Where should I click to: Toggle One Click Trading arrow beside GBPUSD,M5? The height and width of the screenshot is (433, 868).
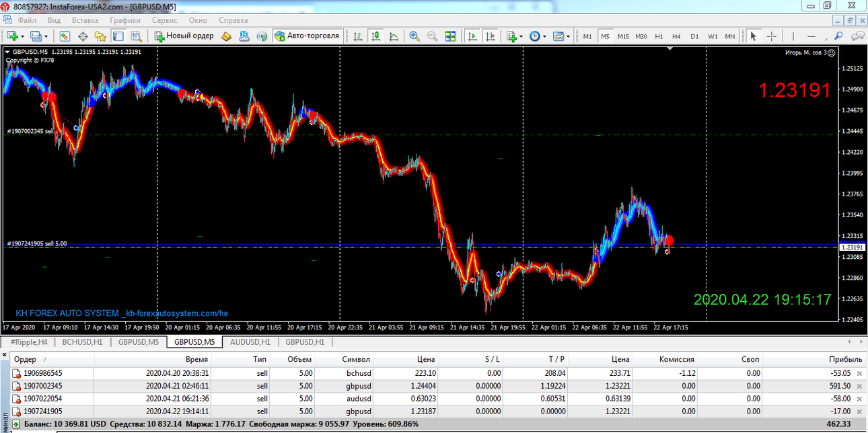(x=7, y=52)
